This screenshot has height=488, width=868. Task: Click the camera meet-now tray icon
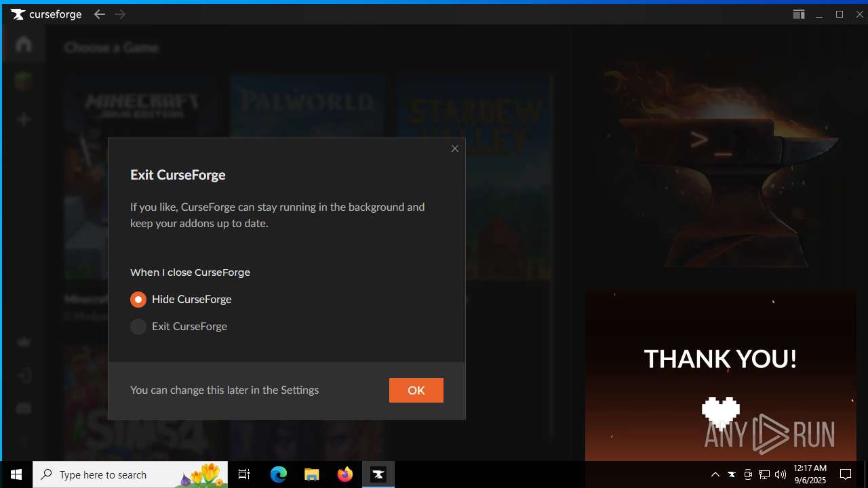click(748, 474)
